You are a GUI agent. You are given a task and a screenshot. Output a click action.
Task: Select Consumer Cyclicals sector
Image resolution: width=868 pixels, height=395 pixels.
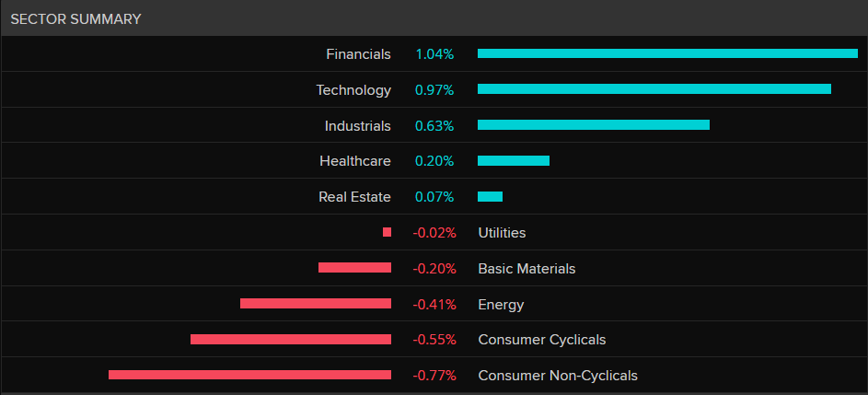(542, 340)
